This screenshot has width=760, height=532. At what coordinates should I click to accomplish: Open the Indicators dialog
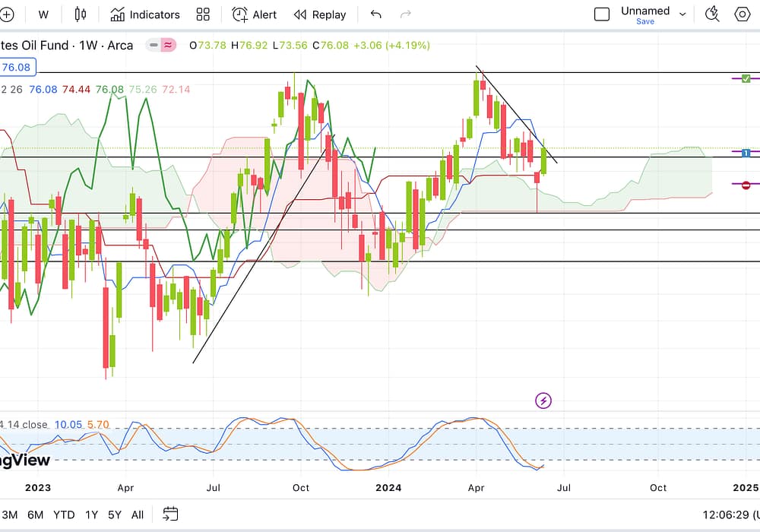(145, 14)
